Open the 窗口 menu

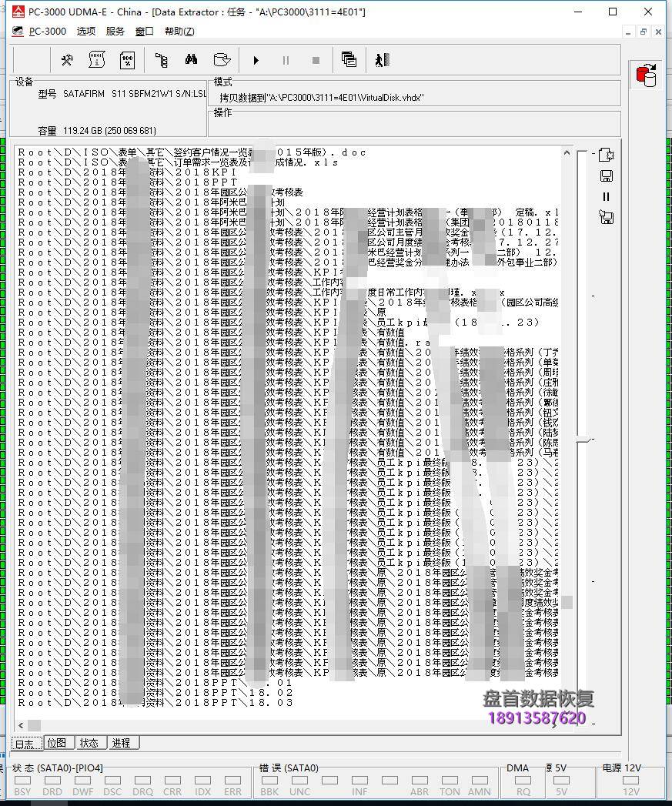coord(145,32)
